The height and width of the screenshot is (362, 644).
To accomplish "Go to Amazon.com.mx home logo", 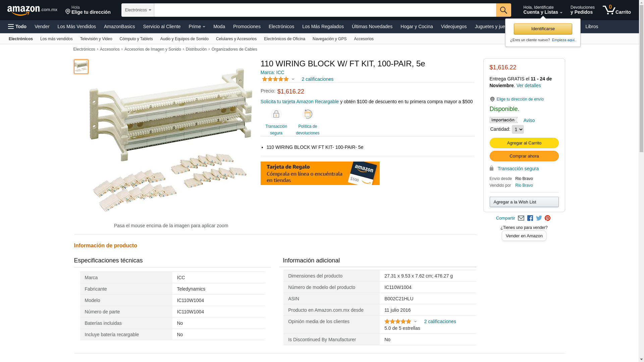I will click(32, 10).
